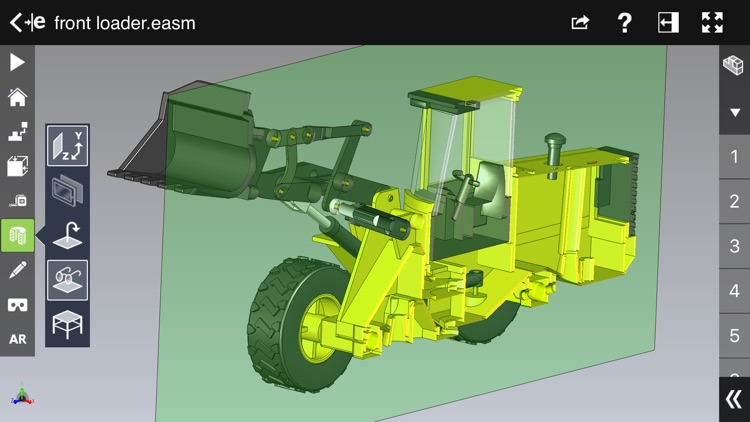Open the help question mark
This screenshot has height=422, width=750.
coord(624,22)
